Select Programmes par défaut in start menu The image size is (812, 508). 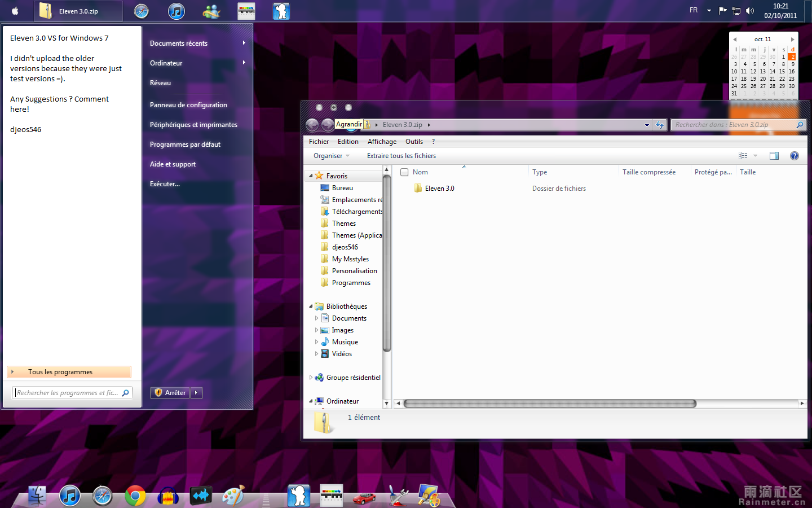tap(185, 144)
